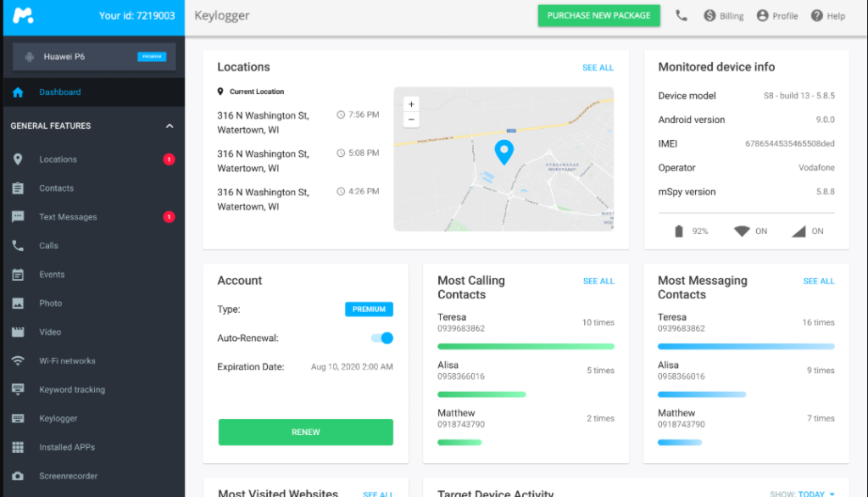This screenshot has width=868, height=497.
Task: Click the map zoom in plus button
Action: click(x=411, y=104)
